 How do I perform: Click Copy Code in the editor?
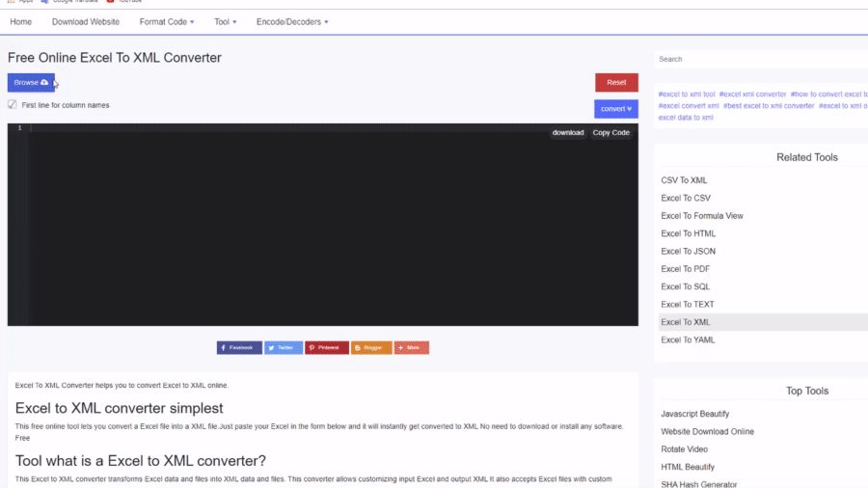[x=610, y=133]
